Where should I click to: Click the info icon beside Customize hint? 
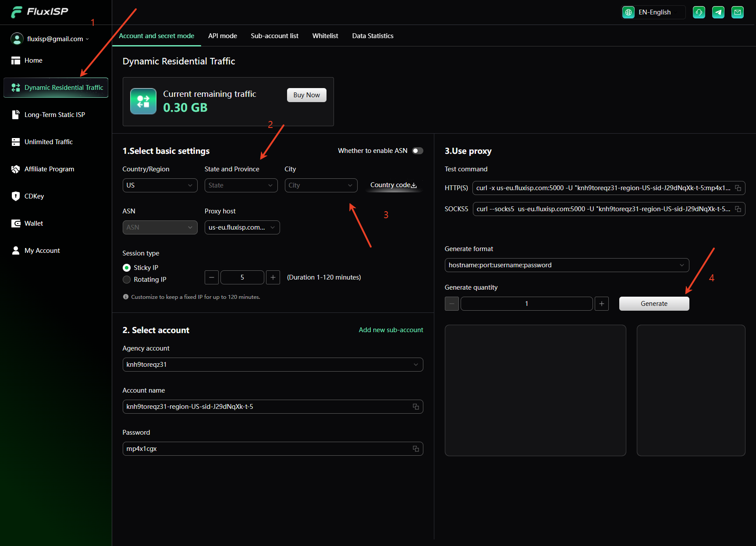[x=126, y=297]
